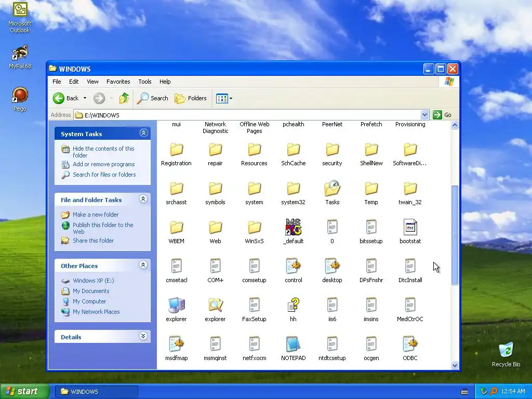Go to My Documents link
The height and width of the screenshot is (399, 532).
(91, 291)
